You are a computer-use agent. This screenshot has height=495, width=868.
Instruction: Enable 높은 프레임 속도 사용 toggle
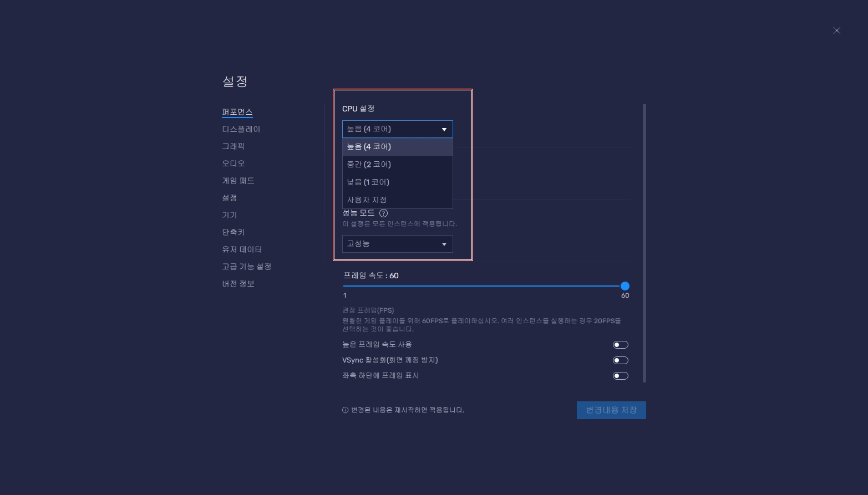(x=620, y=345)
